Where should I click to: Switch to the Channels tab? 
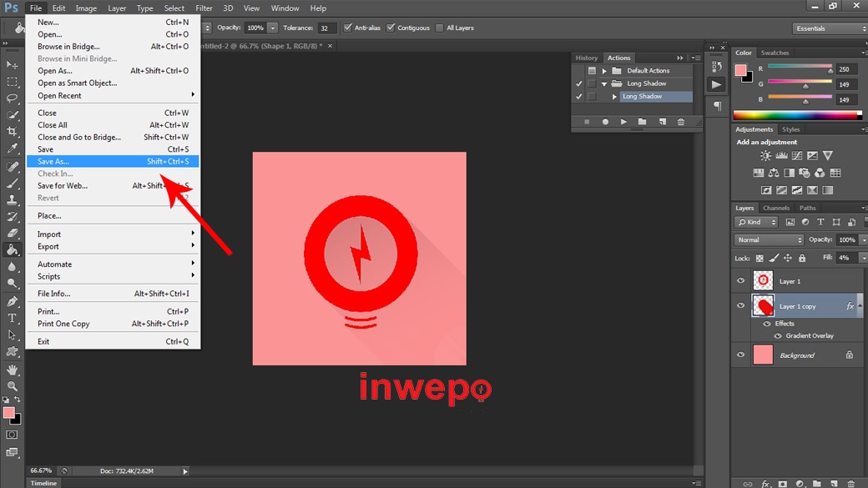pyautogui.click(x=776, y=208)
